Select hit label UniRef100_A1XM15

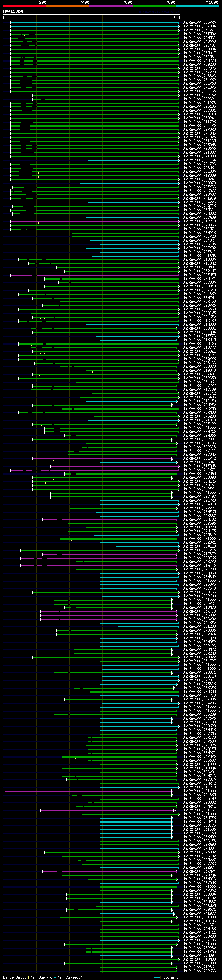tap(199, 340)
